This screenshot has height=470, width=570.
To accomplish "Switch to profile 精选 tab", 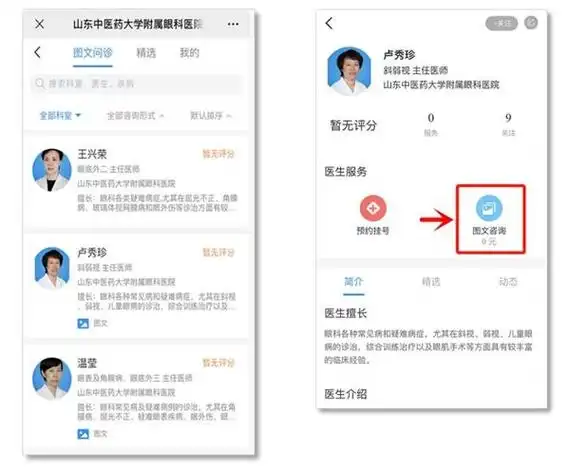I will point(431,282).
